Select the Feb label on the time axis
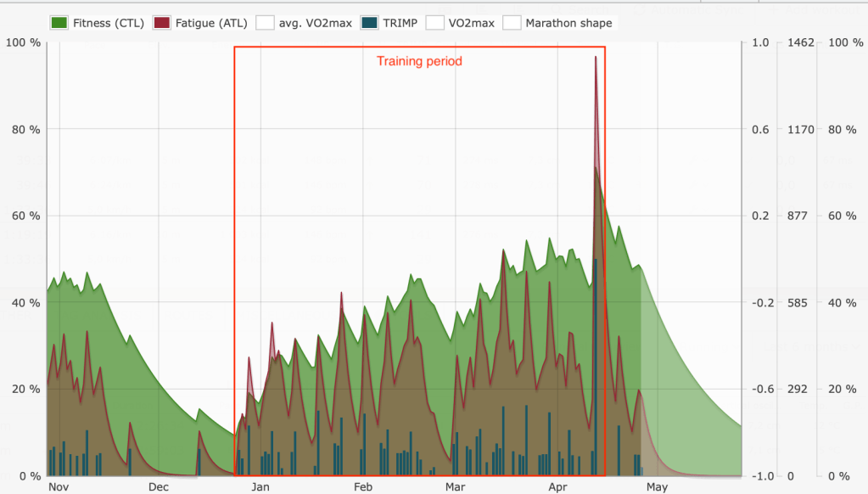This screenshot has width=868, height=494. 363,487
